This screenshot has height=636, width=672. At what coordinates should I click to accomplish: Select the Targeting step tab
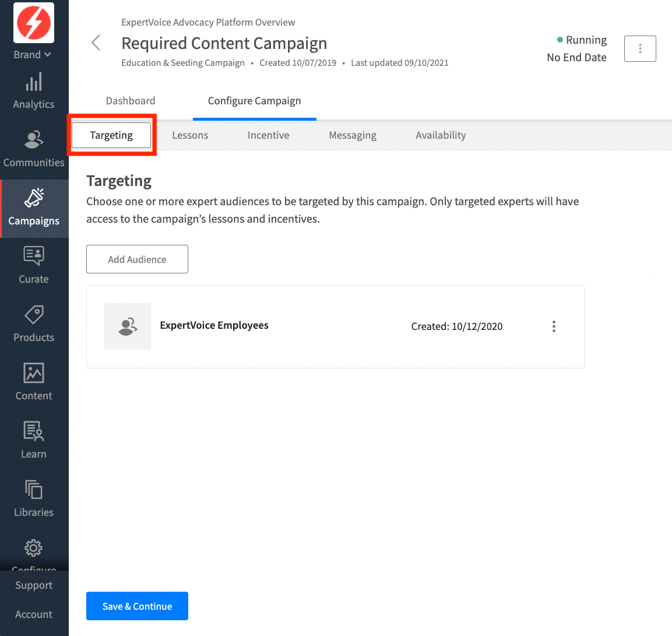click(111, 135)
